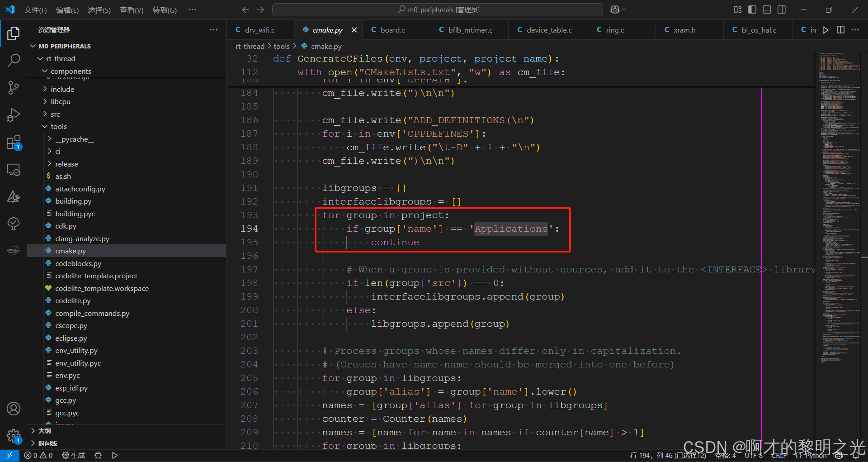Viewport: 868px width, 462px height.
Task: Run the cmake.py file with the editor play button
Action: tap(826, 30)
